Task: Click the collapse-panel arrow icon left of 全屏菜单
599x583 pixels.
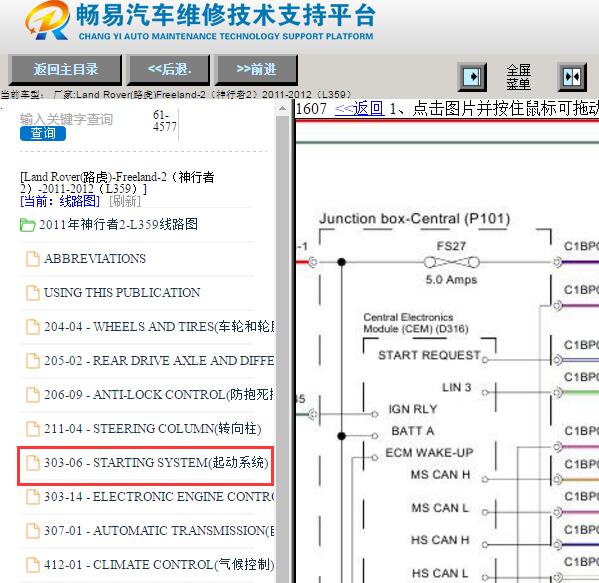Action: click(x=472, y=77)
